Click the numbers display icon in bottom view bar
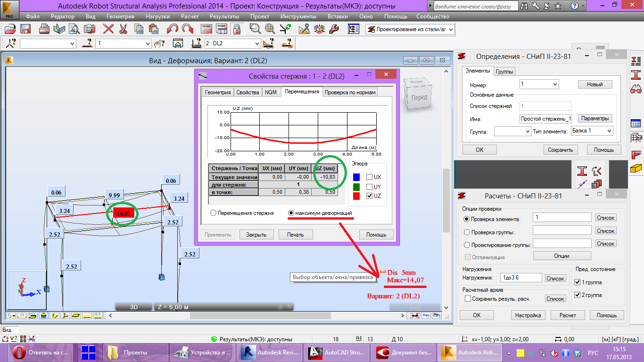 [x=98, y=315]
